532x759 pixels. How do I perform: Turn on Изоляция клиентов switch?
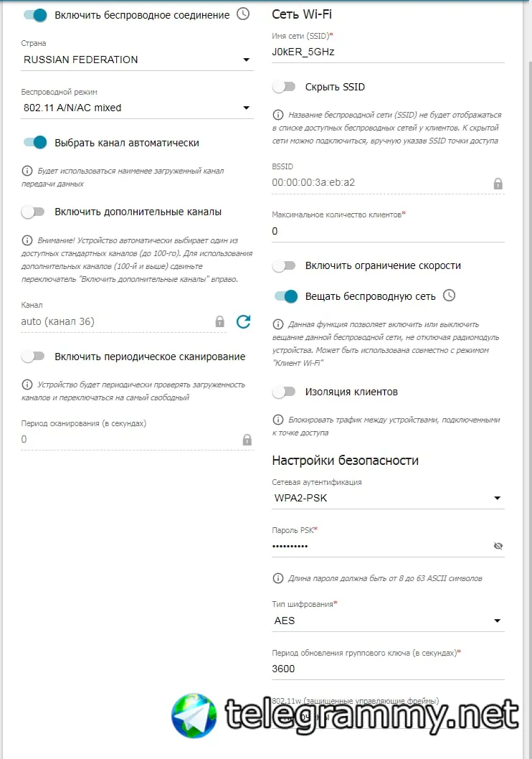(284, 392)
